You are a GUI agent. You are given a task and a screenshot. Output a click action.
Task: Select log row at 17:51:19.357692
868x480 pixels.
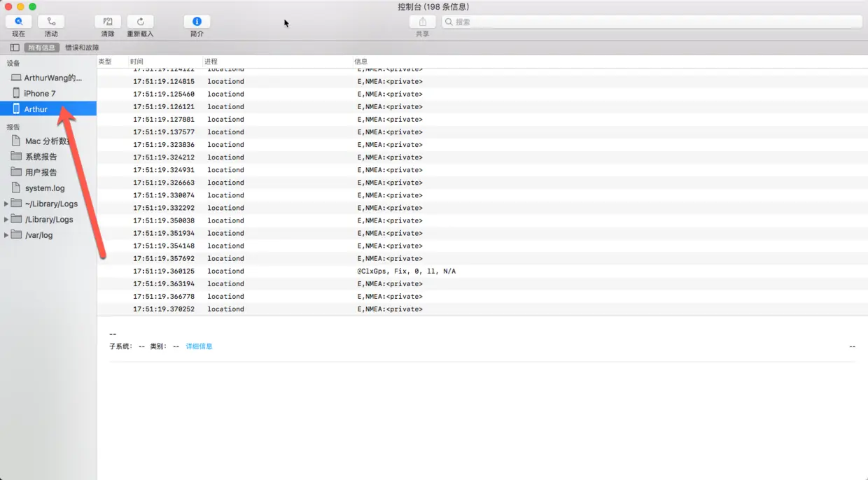coord(482,258)
